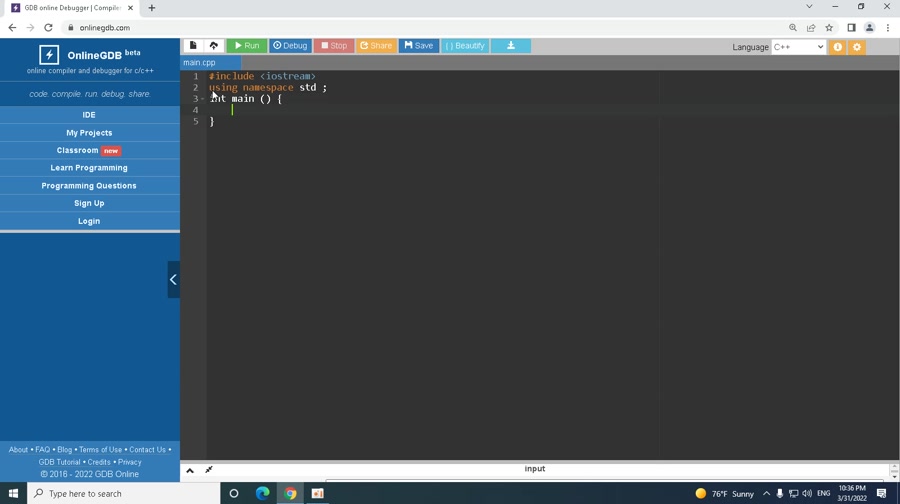Open Cortana circle icon on taskbar

[234, 493]
